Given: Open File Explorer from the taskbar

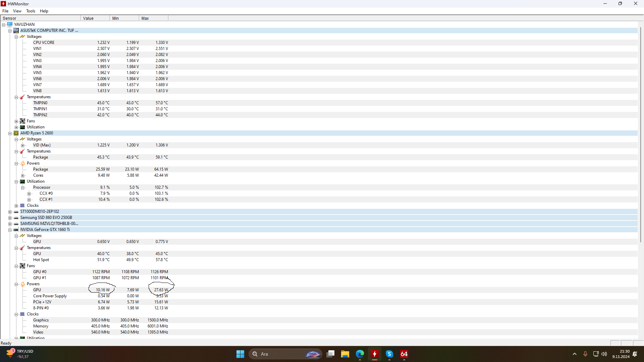Looking at the screenshot, I should (345, 354).
